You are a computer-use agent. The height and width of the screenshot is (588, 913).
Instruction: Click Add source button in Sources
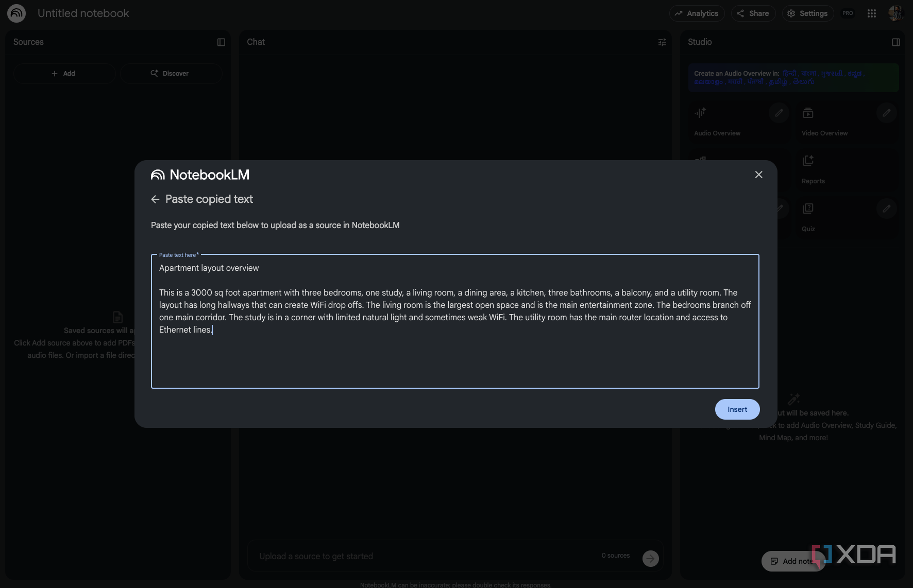(64, 74)
